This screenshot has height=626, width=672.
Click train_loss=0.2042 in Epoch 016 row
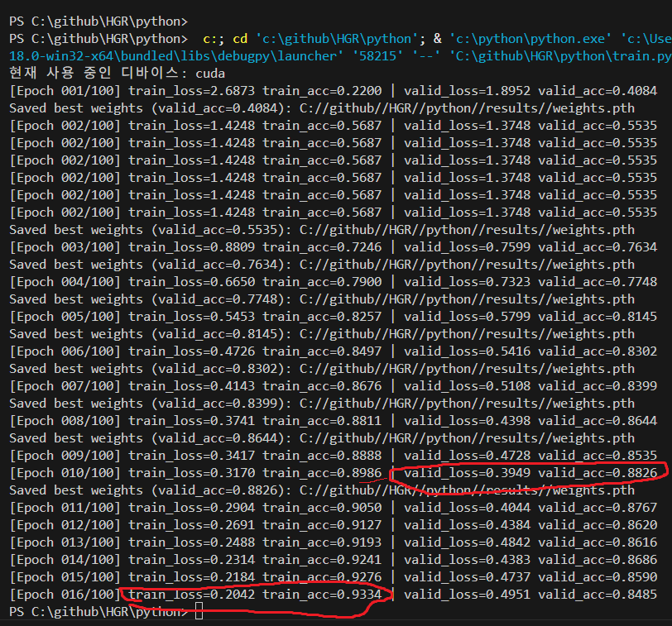pos(191,595)
